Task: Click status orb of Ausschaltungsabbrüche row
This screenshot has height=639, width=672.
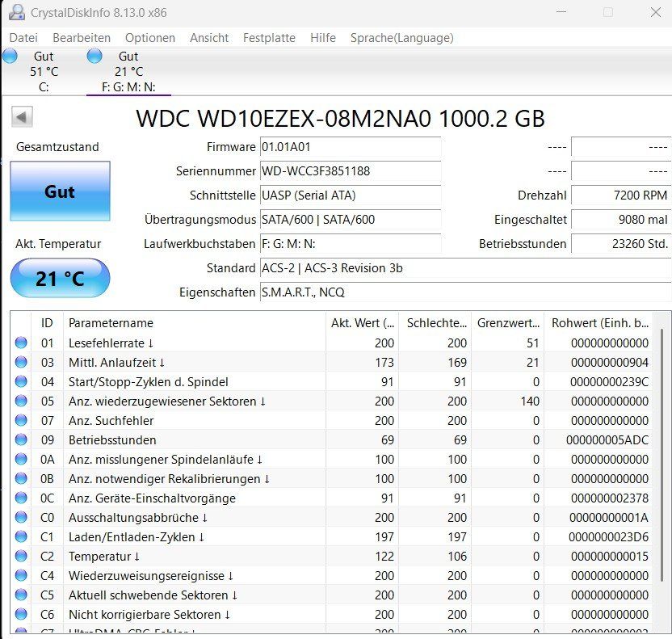Action: pos(21,517)
